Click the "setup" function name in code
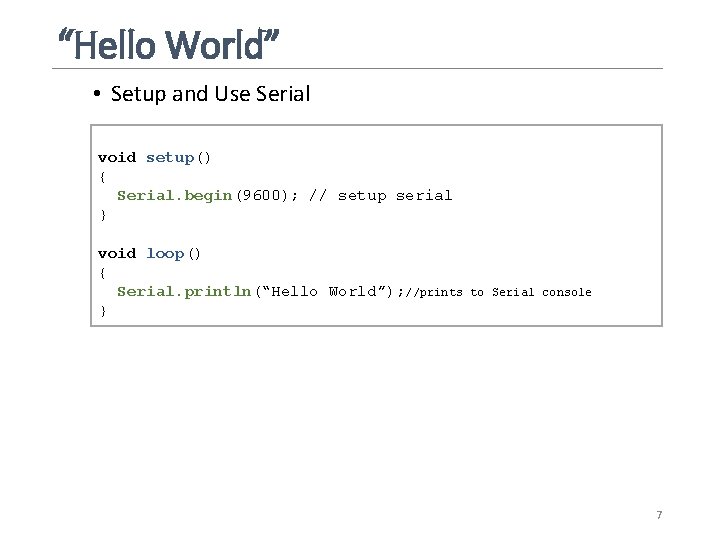Screen dimensions: 720x540 point(169,158)
